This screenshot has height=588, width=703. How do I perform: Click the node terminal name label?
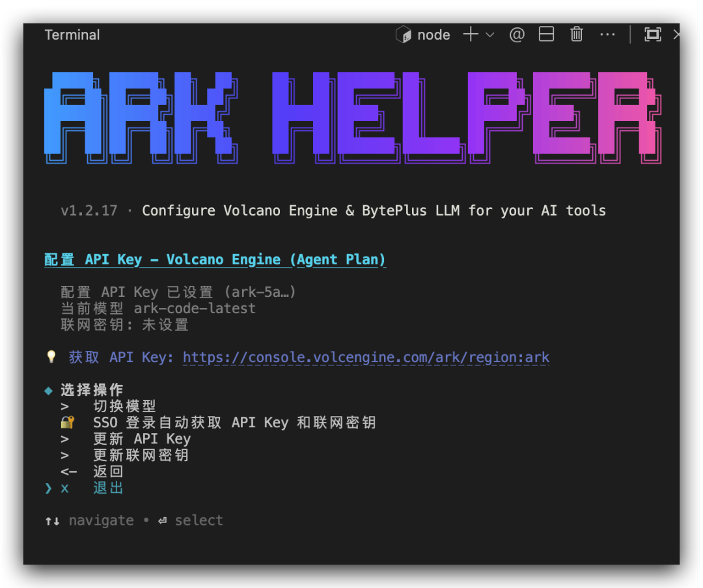(434, 35)
